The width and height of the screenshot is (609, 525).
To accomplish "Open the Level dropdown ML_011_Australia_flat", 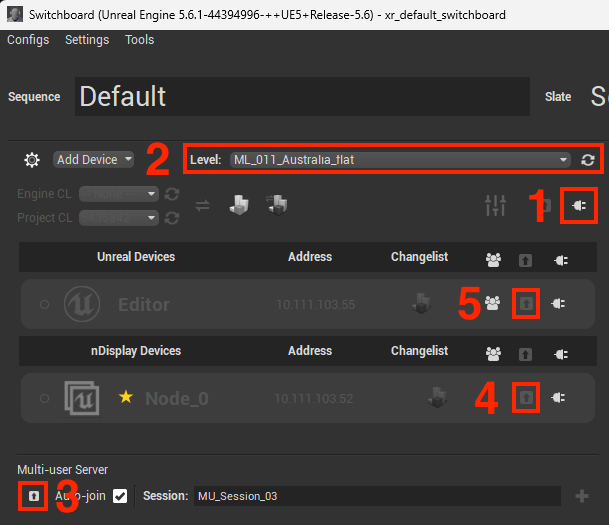I will click(x=400, y=160).
